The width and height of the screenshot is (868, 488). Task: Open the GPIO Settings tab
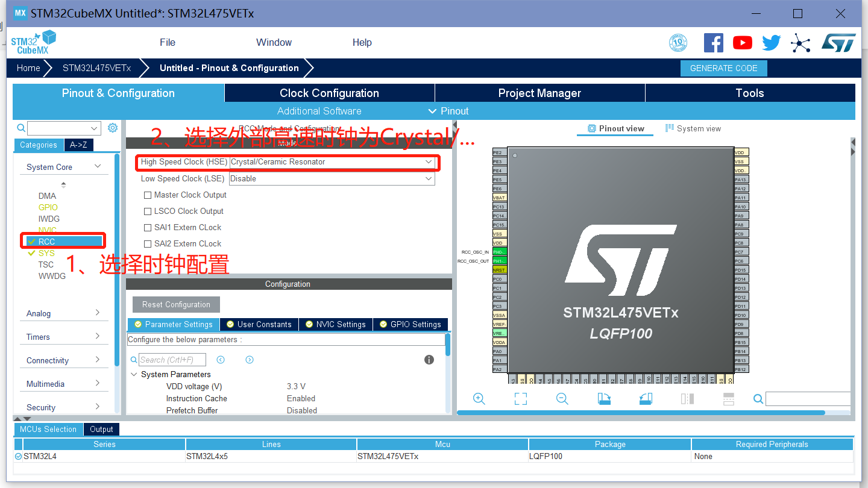coord(410,324)
